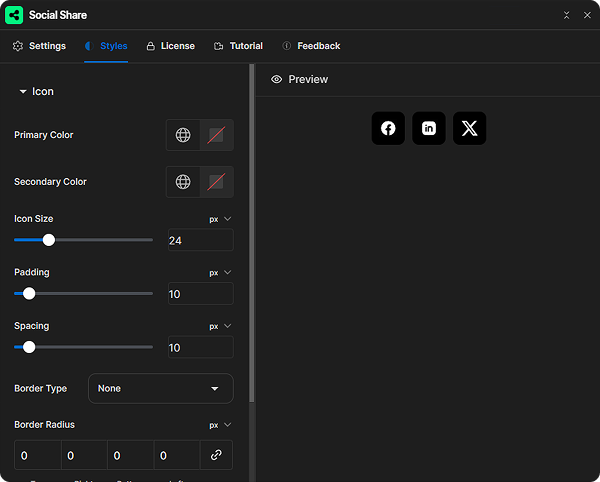This screenshot has width=600, height=482.
Task: Click the second Border Radius input field
Action: (84, 455)
